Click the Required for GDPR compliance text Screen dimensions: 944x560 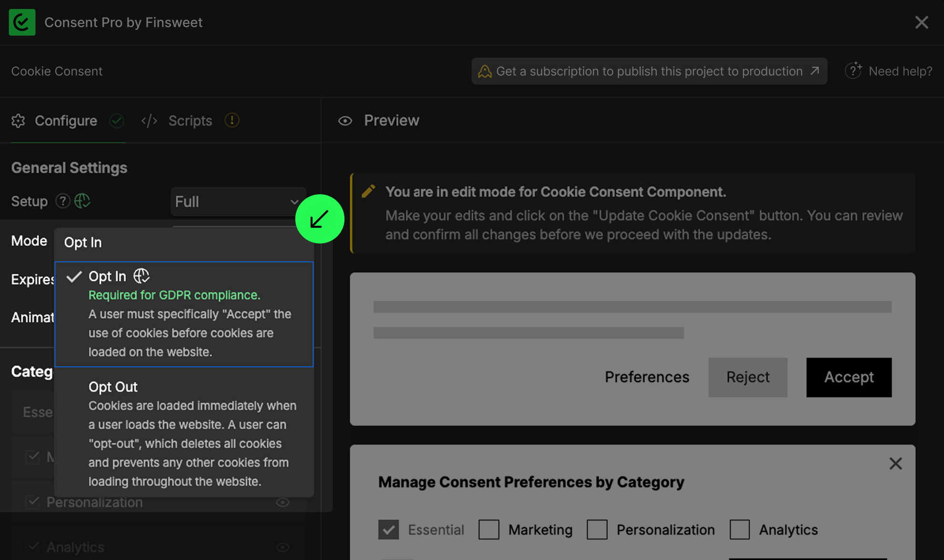pos(174,295)
